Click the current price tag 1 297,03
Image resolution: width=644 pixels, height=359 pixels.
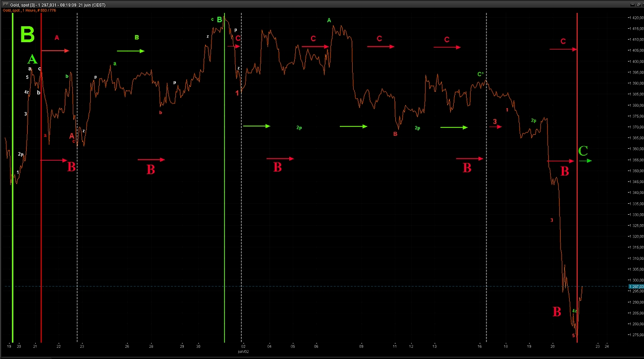tap(636, 287)
